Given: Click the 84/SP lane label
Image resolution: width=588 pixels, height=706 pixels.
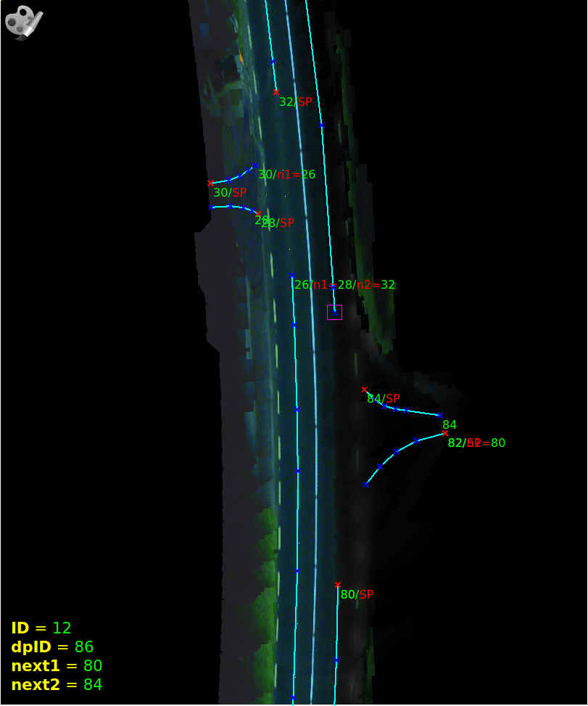Looking at the screenshot, I should pos(384,398).
